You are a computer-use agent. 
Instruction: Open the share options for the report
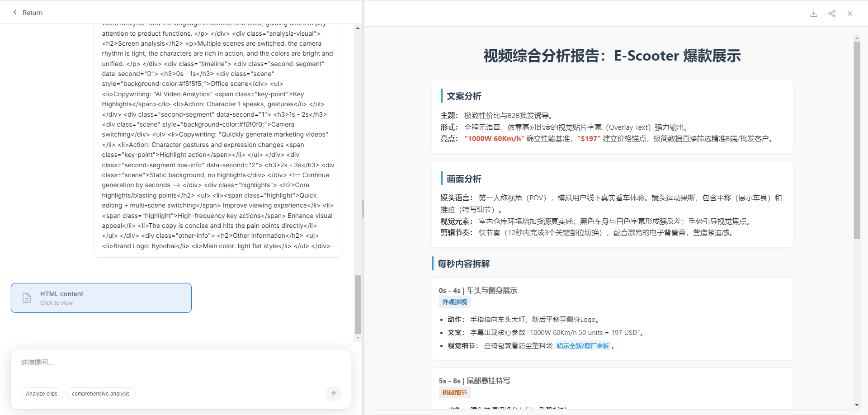coord(832,13)
